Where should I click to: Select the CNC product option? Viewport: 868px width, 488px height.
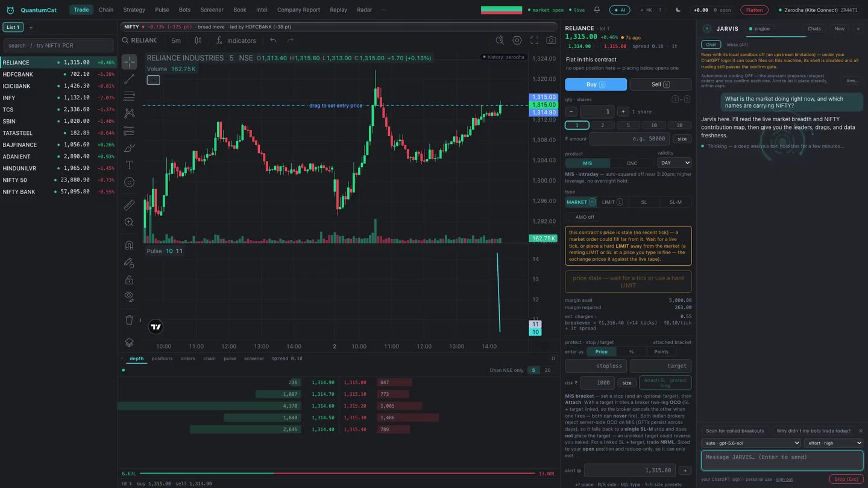coord(632,163)
